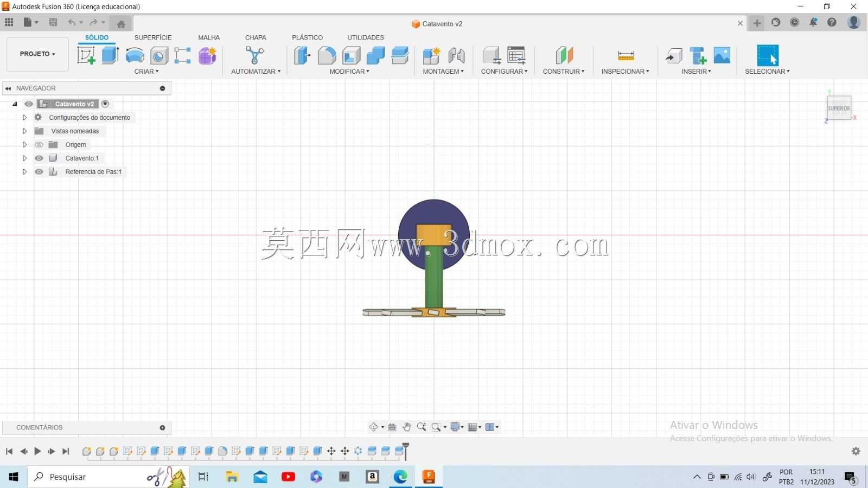Viewport: 868px width, 488px height.
Task: Select the Offset Plane construct tool
Action: click(x=564, y=55)
